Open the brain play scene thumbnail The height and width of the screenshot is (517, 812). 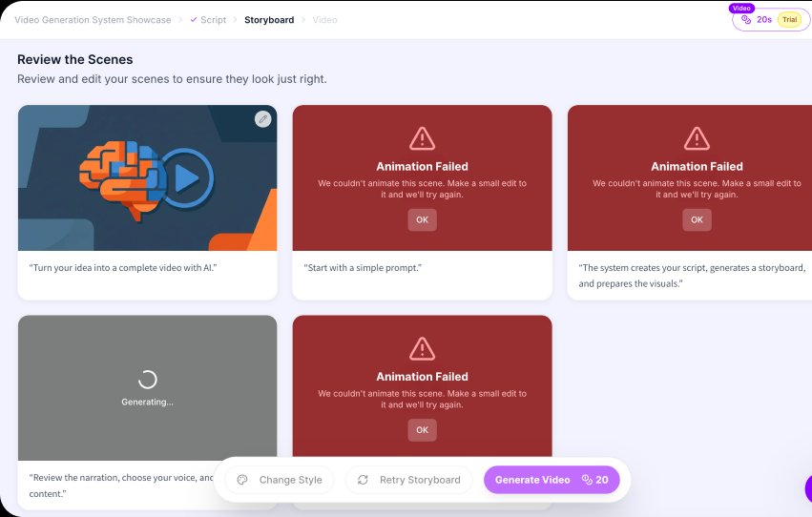(148, 178)
